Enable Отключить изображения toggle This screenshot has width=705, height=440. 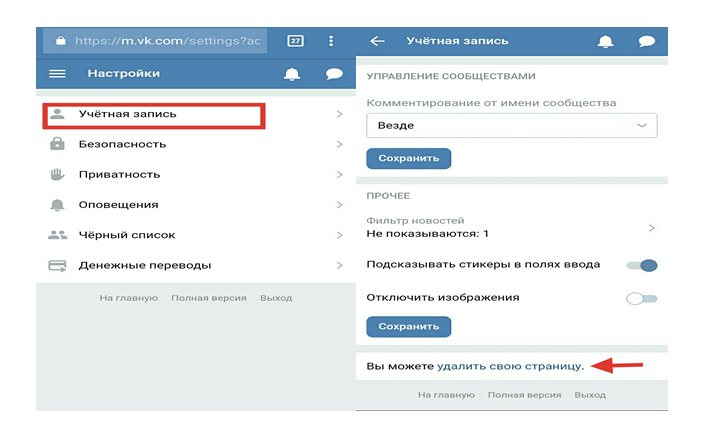[x=642, y=298]
